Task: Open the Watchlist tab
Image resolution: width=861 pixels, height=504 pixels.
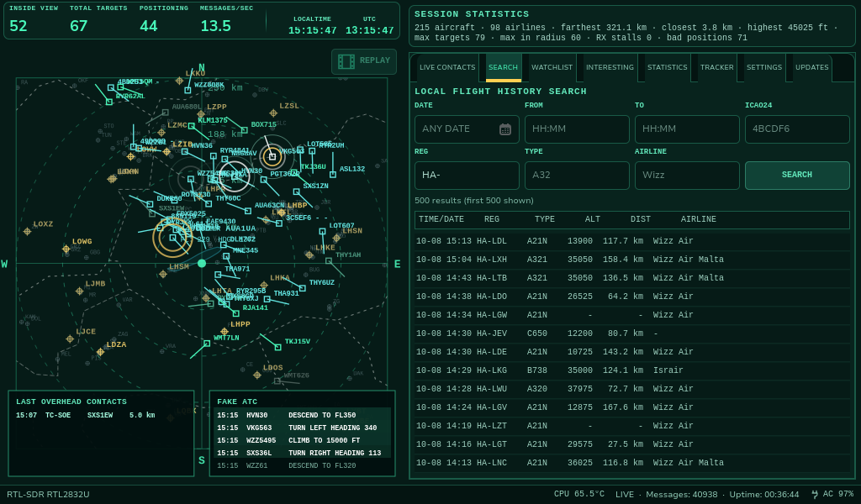Action: [x=552, y=67]
